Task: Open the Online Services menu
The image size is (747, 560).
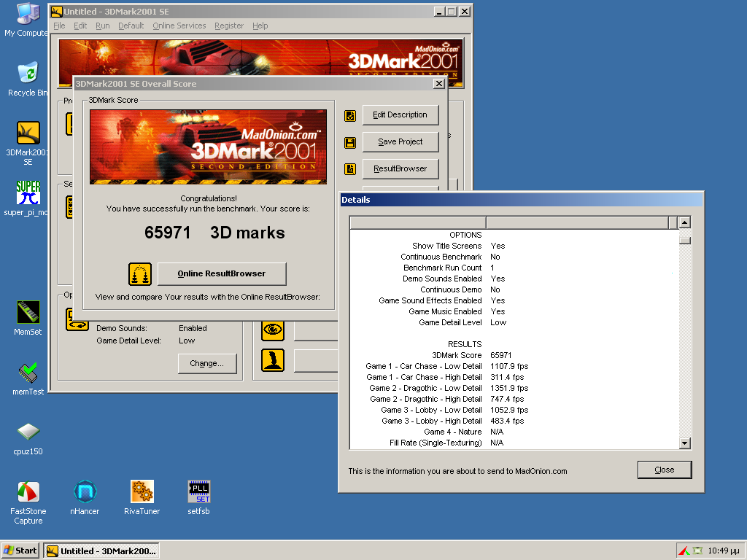Action: coord(179,26)
